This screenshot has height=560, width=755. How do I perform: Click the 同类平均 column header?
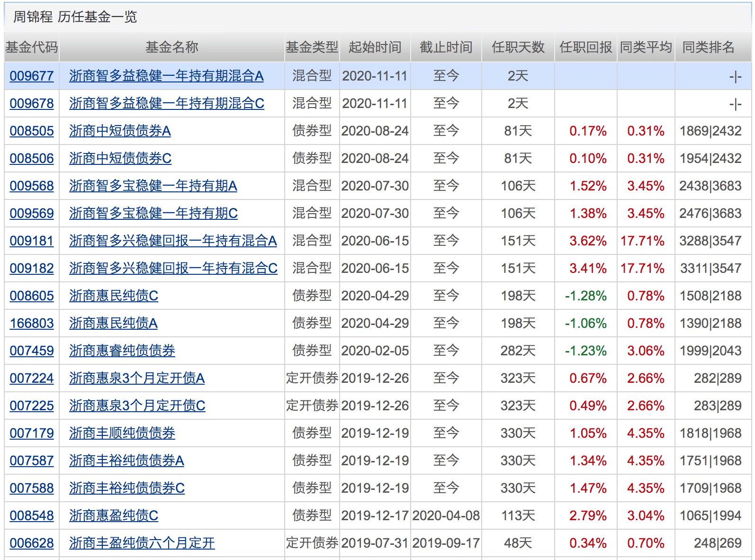[x=646, y=47]
